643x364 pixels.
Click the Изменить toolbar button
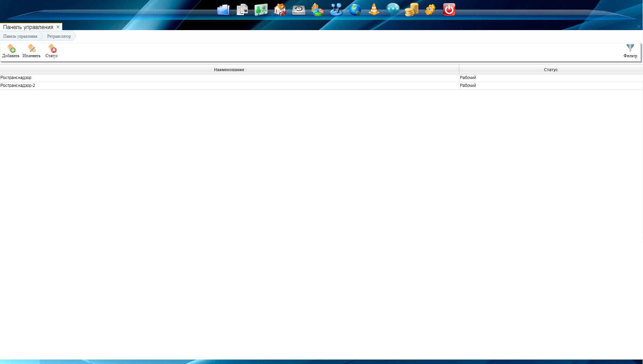click(x=31, y=51)
